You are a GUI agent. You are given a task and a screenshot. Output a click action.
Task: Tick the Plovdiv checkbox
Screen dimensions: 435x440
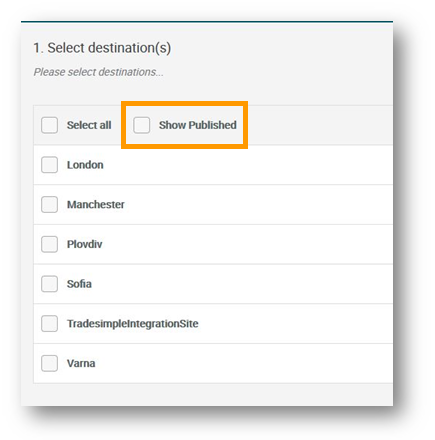pos(49,244)
